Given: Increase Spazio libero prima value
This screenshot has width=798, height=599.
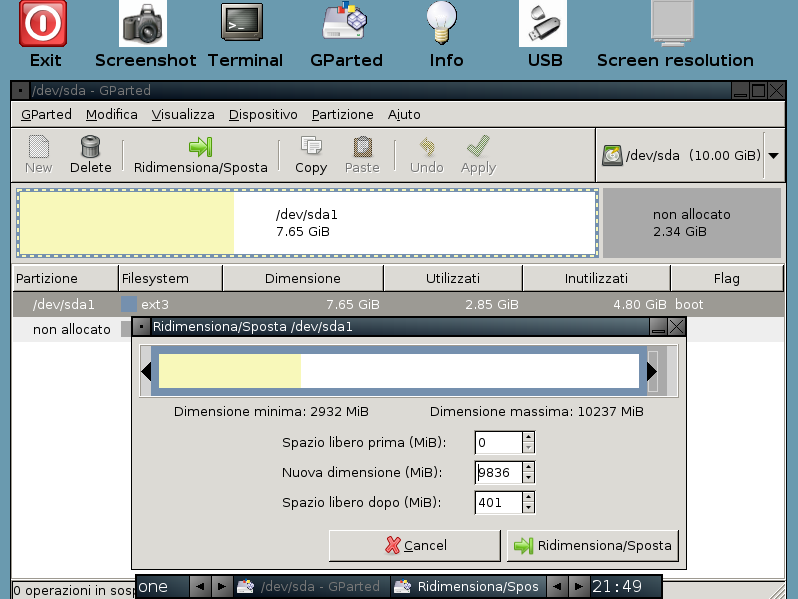Looking at the screenshot, I should [x=528, y=437].
